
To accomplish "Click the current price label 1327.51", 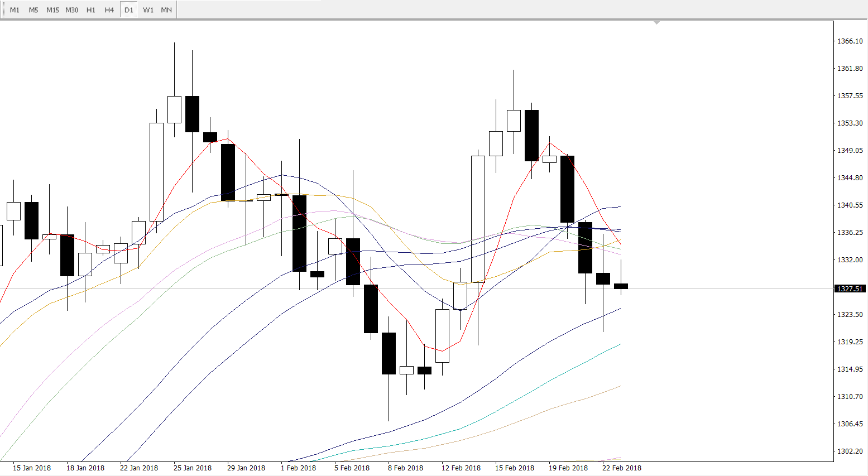I will (x=850, y=289).
